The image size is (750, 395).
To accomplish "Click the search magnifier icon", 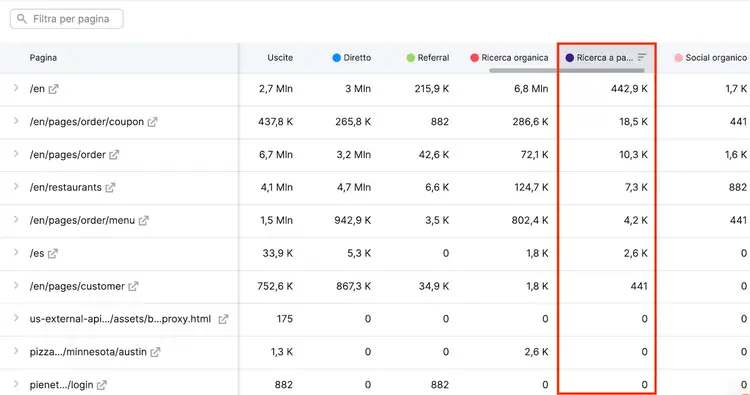I will tap(22, 19).
